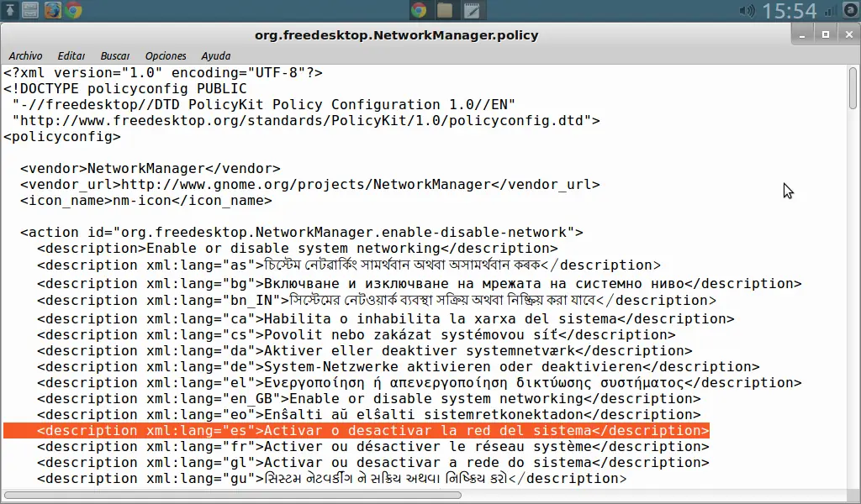Click the horizontal scrollbar thumb at bottom
This screenshot has height=504, width=861.
point(233,496)
